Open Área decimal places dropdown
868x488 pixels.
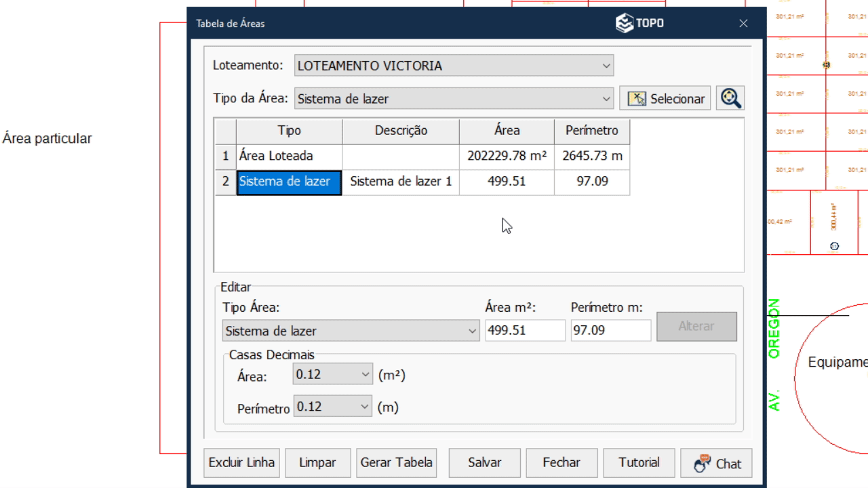point(366,374)
